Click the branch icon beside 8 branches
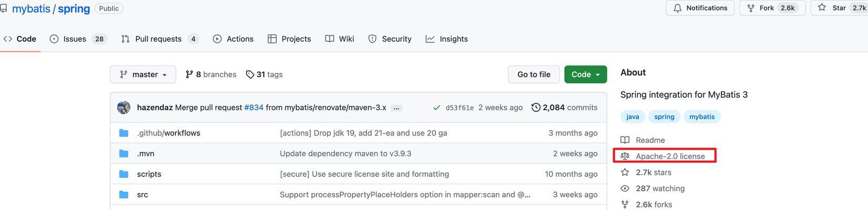868x210 pixels. pos(189,75)
